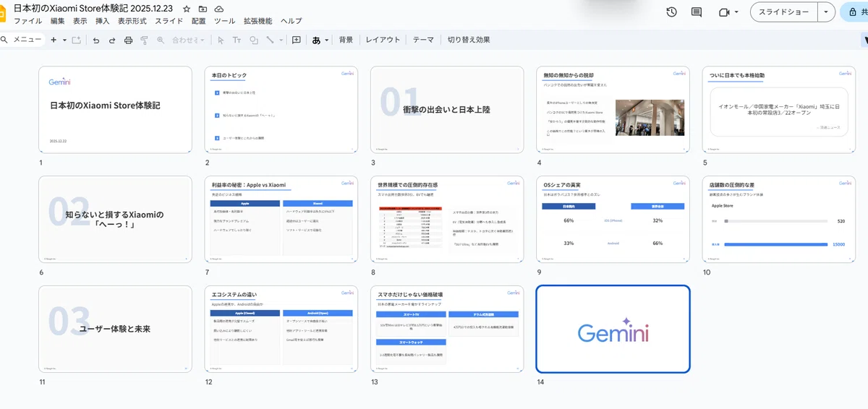This screenshot has width=868, height=409.
Task: Click the レイアウト layout button
Action: pyautogui.click(x=383, y=40)
